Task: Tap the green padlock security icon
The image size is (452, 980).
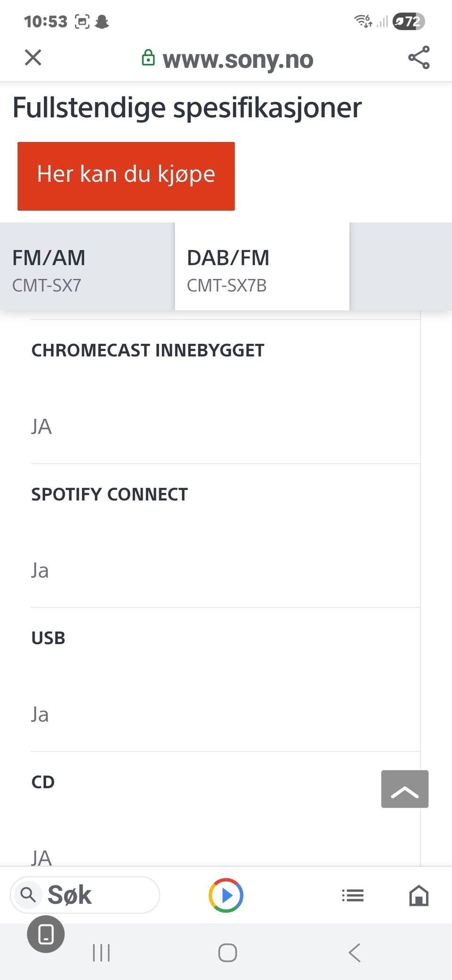Action: tap(148, 58)
